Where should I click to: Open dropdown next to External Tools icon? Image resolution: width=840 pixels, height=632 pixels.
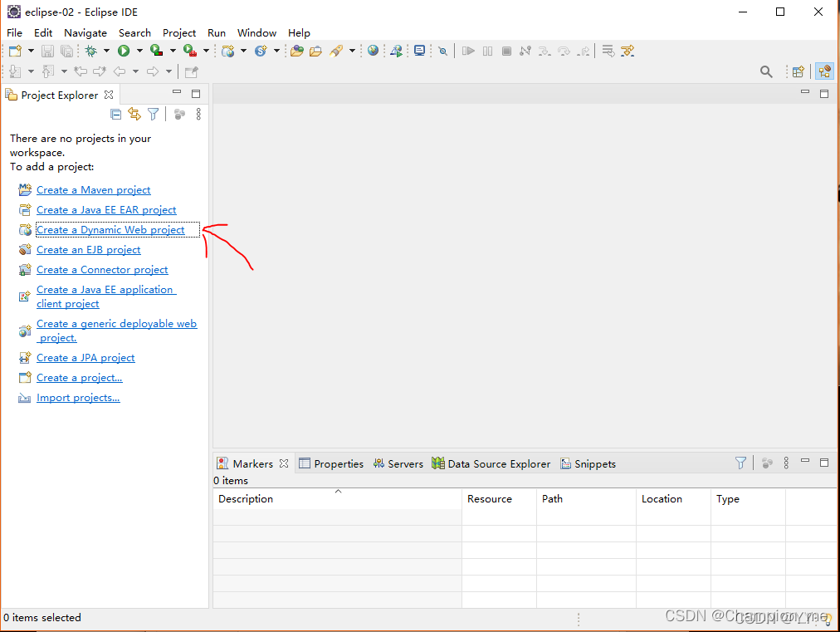click(x=206, y=51)
